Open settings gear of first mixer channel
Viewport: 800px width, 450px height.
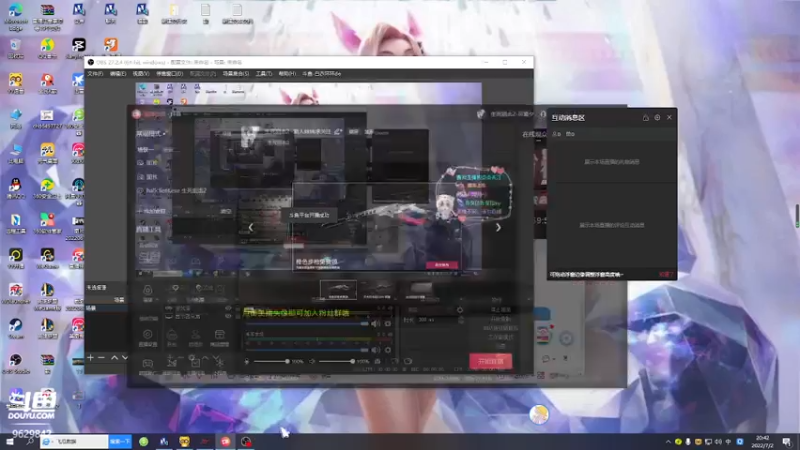[388, 323]
